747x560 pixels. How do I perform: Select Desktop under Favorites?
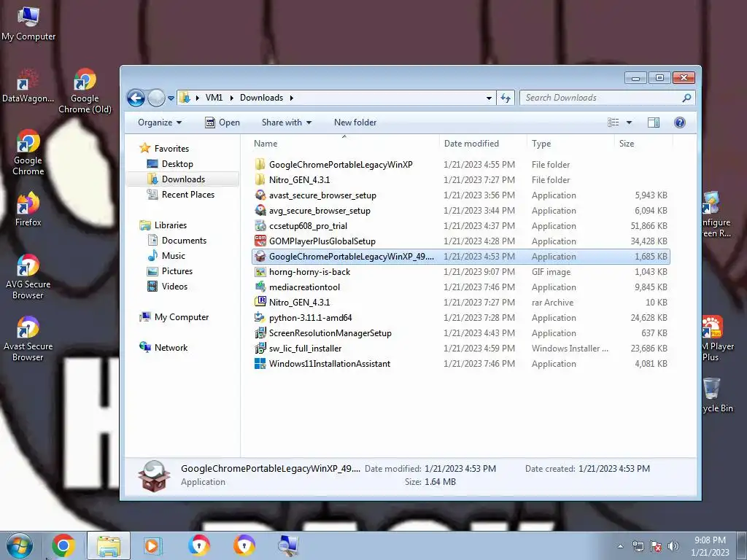pos(177,164)
